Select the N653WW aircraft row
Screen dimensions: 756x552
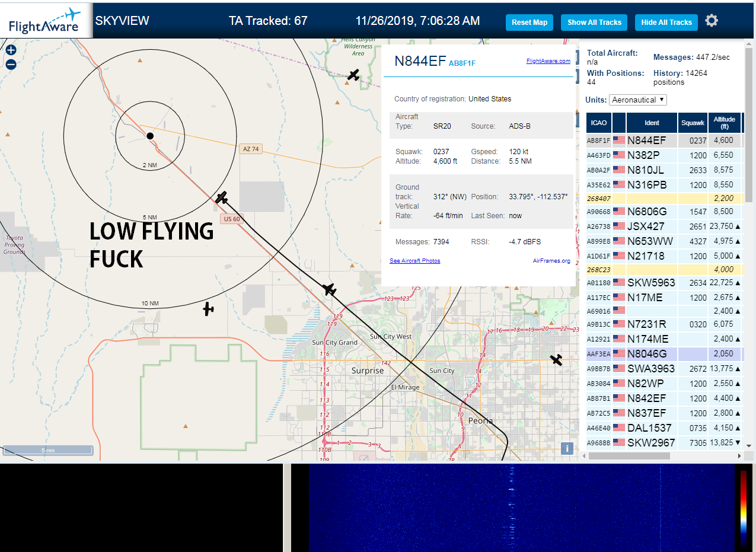pos(664,241)
